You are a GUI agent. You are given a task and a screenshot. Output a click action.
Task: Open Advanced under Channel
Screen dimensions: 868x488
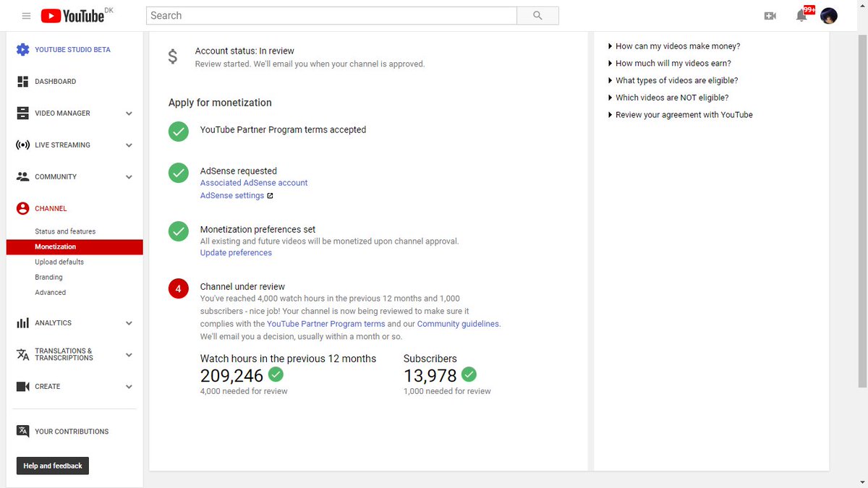(x=50, y=292)
